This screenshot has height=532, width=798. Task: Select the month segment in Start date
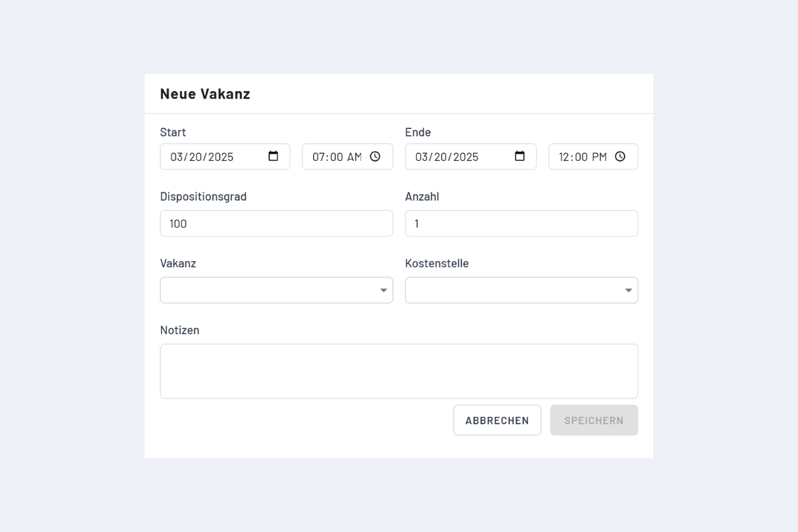click(176, 157)
